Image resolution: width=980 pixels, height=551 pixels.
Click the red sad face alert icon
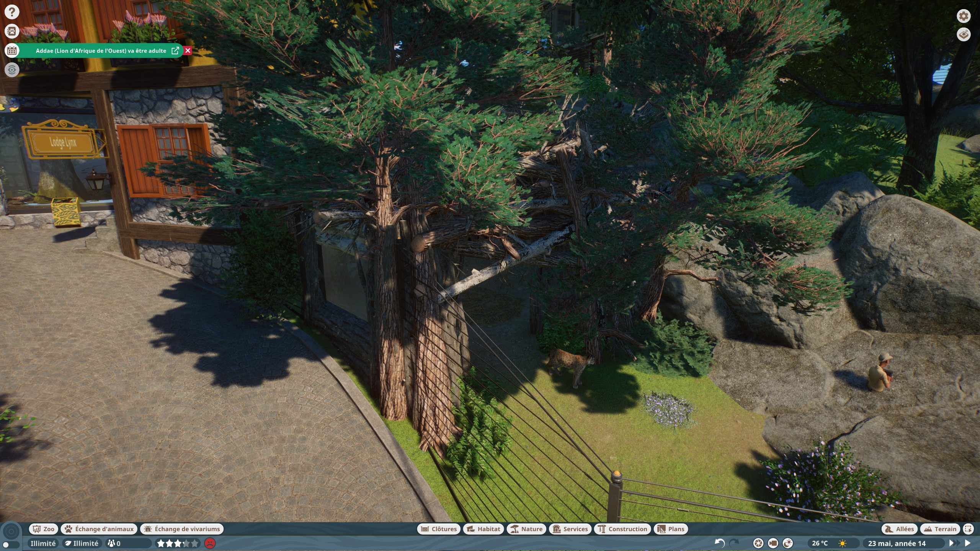click(210, 543)
